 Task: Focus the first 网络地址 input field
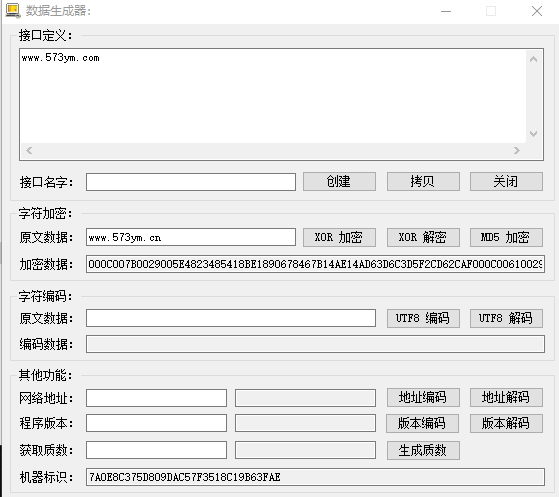click(156, 398)
